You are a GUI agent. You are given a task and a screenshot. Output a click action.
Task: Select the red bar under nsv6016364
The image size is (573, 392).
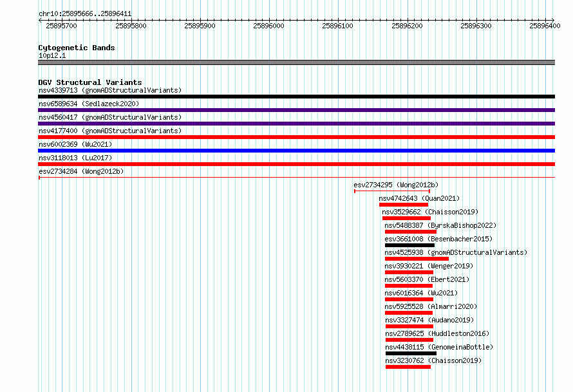coord(409,299)
